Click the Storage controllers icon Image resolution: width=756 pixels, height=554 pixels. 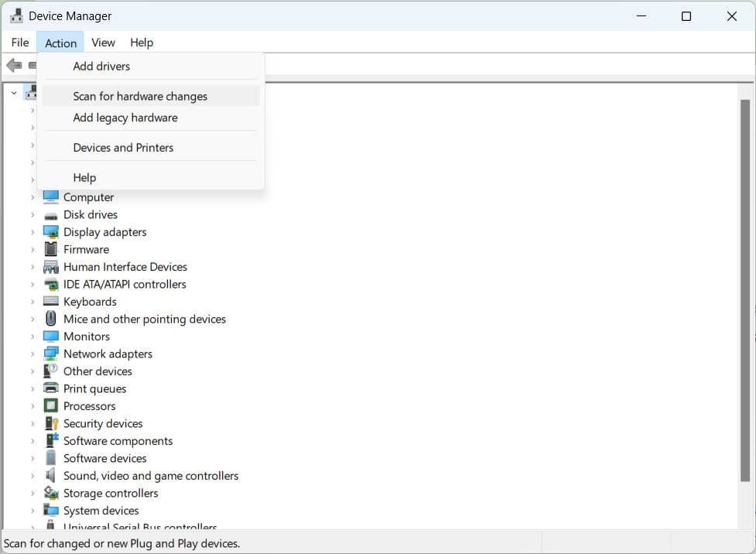pyautogui.click(x=50, y=493)
